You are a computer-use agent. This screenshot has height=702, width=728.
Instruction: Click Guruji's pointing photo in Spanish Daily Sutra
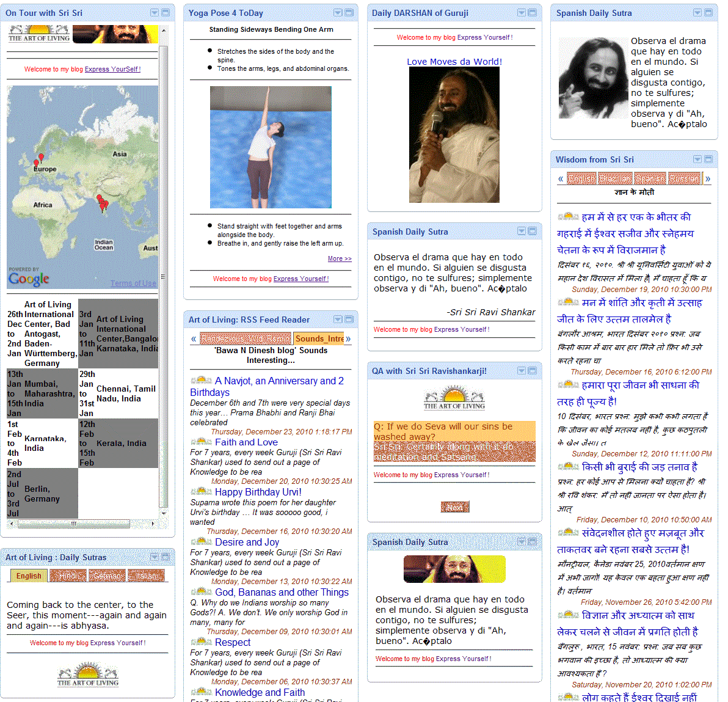point(593,78)
